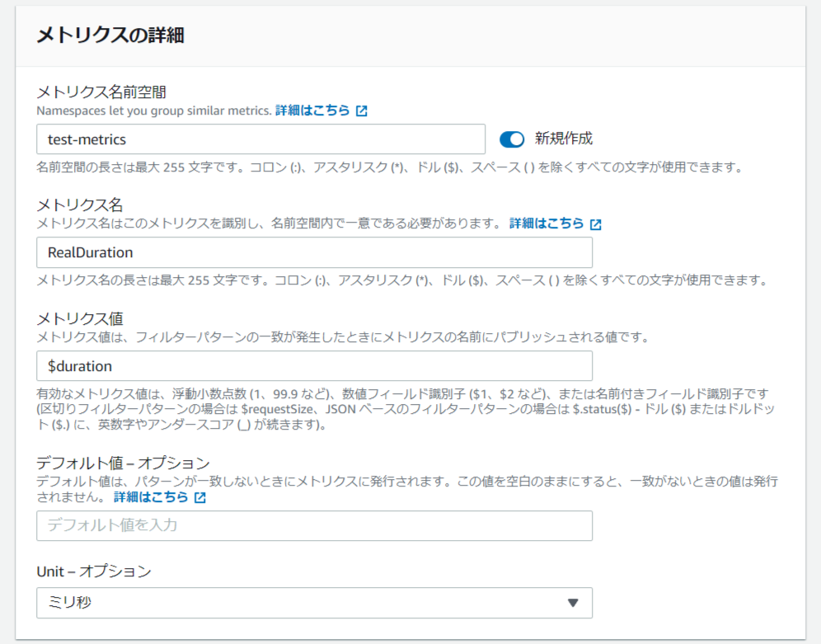The width and height of the screenshot is (821, 644).
Task: Click the デフォルト値を入力 input field
Action: (x=314, y=525)
